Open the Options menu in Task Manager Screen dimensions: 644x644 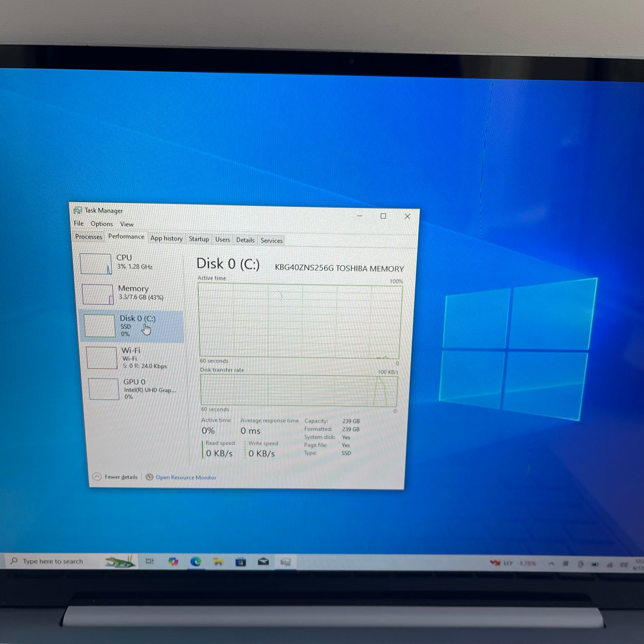(102, 224)
